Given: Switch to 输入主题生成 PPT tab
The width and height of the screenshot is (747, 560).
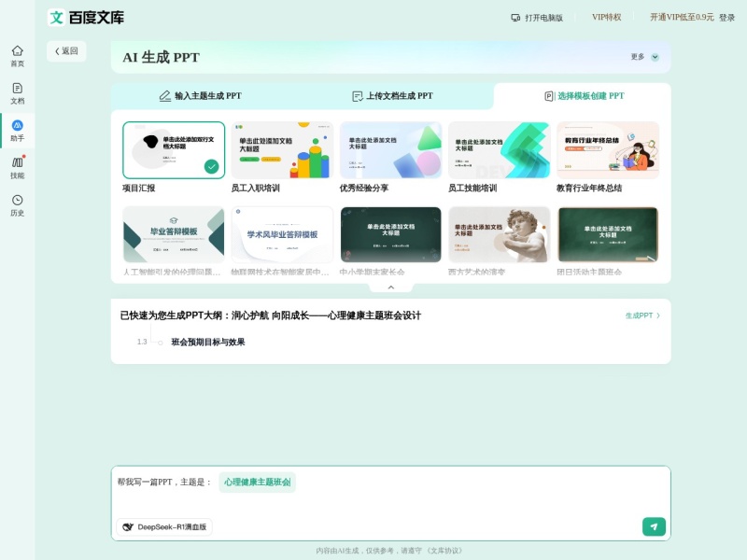Looking at the screenshot, I should 201,96.
